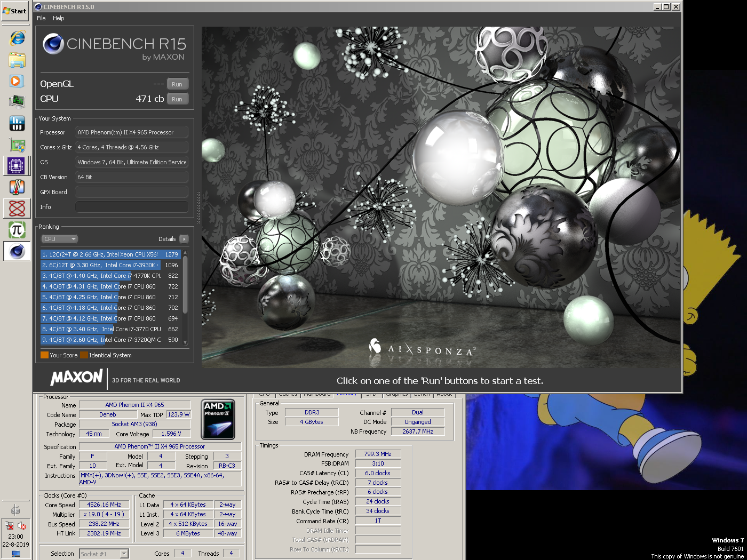747x560 pixels.
Task: Click the Cores x GHz field
Action: 132,147
